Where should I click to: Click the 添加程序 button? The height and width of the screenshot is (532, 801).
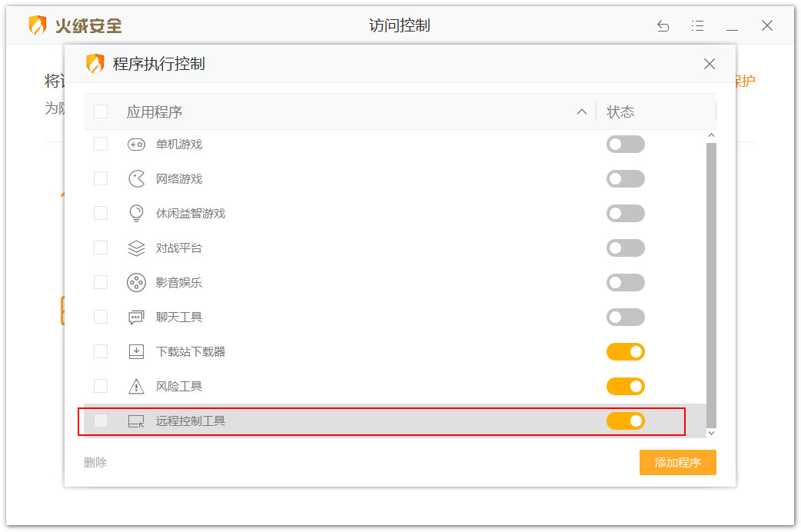coord(677,463)
